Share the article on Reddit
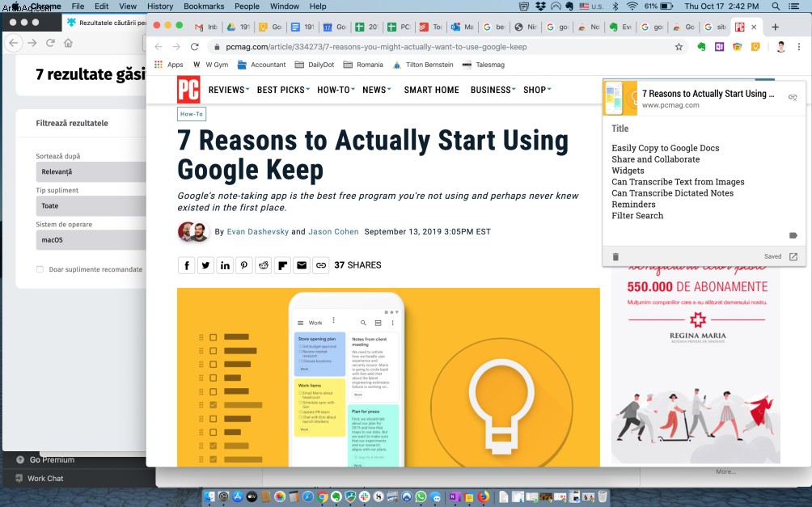 click(x=263, y=265)
